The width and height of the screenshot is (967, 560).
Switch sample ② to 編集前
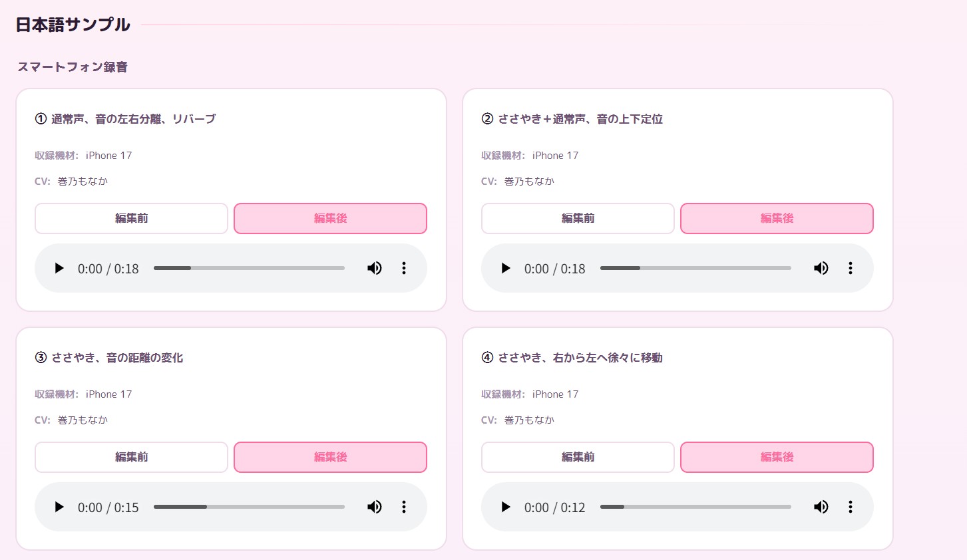578,218
